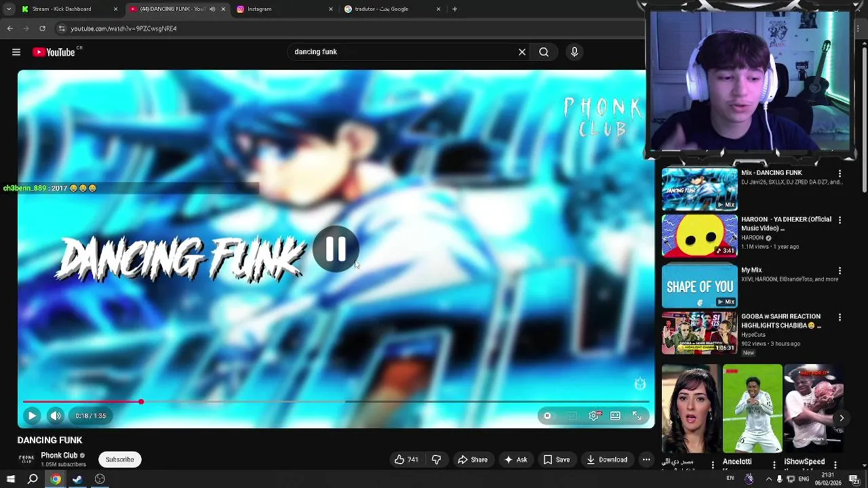Show next Shorts with right arrow
This screenshot has height=488, width=868.
tap(842, 418)
